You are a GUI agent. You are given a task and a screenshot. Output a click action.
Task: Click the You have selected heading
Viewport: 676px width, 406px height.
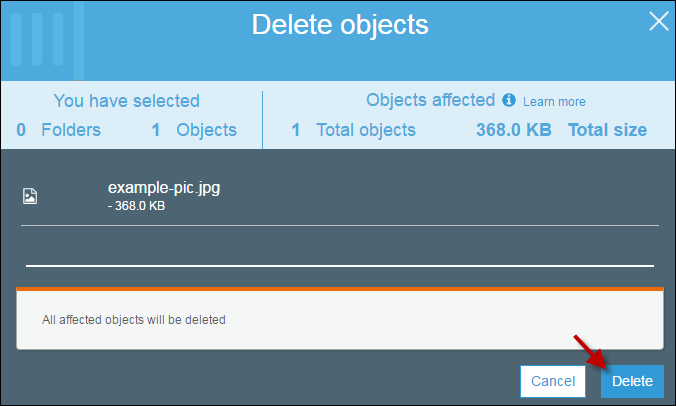[x=126, y=101]
